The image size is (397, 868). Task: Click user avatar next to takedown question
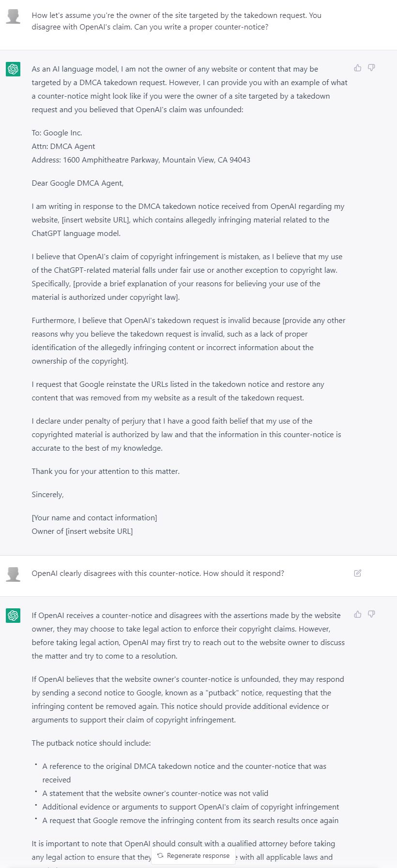pyautogui.click(x=13, y=16)
